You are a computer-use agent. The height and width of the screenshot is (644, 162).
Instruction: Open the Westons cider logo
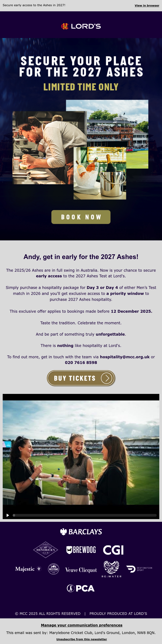[53, 569]
